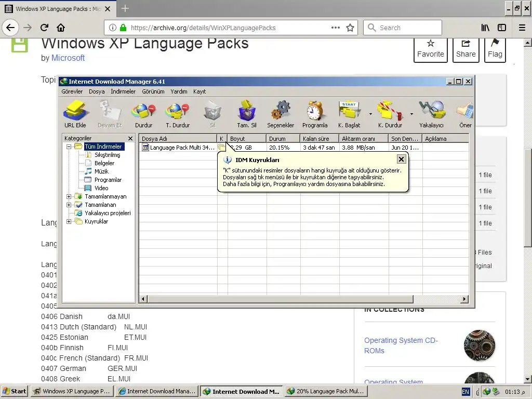Open page actions three-dots menu

click(x=336, y=28)
